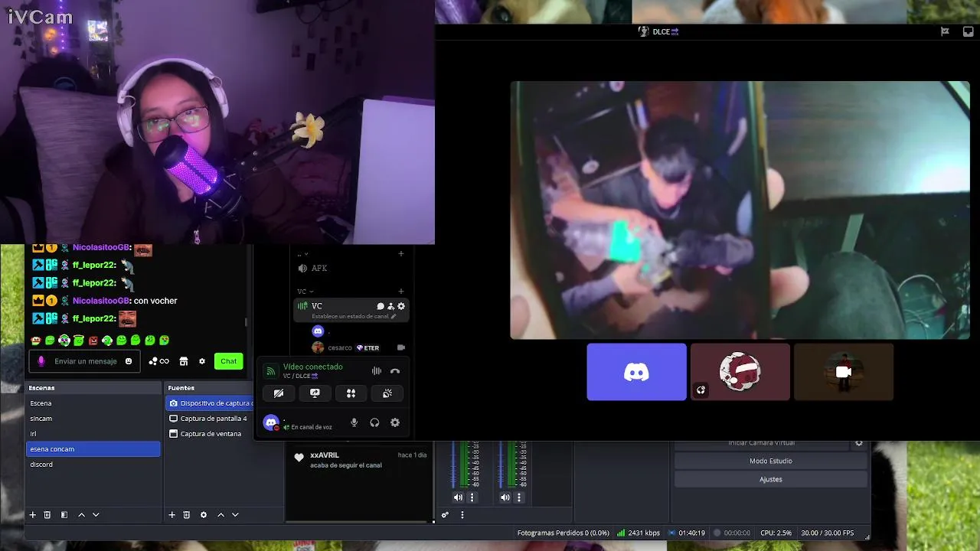The width and height of the screenshot is (980, 551).
Task: Collapse category above AFK channel
Action: click(302, 254)
